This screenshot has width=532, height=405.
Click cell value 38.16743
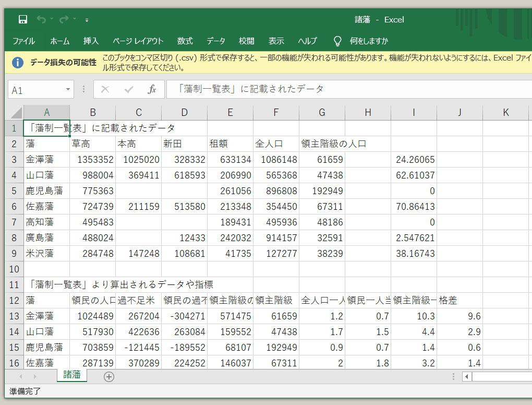click(414, 253)
